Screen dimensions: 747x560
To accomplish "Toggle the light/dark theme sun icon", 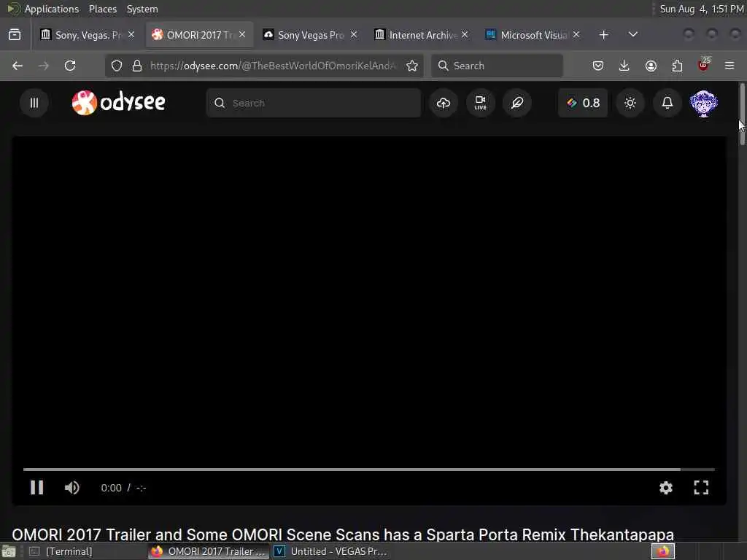I will [630, 103].
